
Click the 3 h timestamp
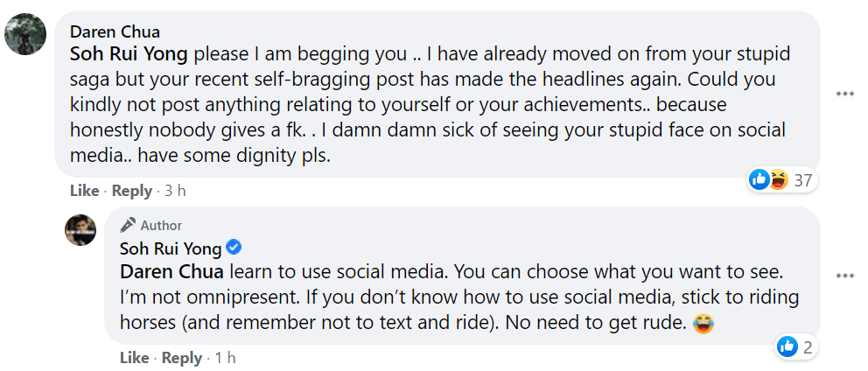(175, 191)
